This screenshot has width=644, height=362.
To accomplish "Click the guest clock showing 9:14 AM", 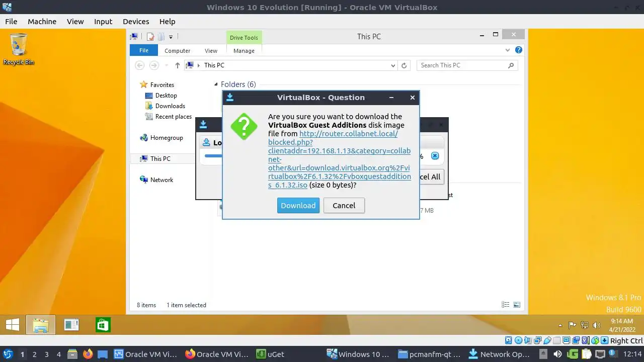I will click(x=622, y=325).
